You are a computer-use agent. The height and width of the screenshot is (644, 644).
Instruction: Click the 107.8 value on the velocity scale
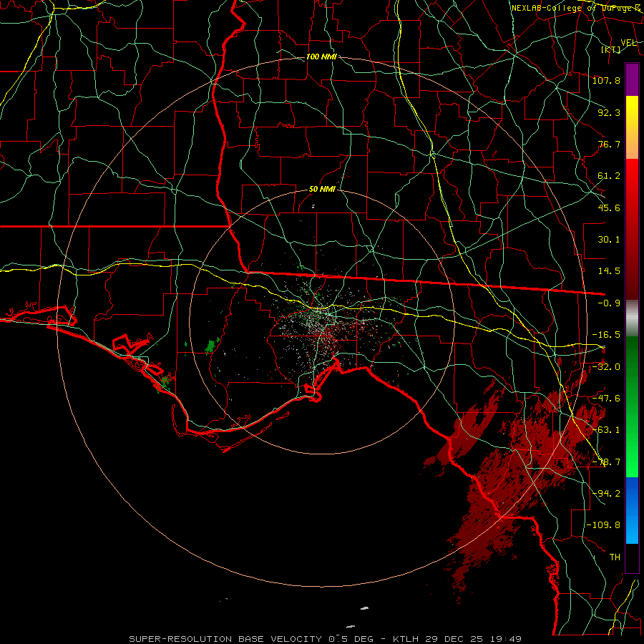click(606, 80)
